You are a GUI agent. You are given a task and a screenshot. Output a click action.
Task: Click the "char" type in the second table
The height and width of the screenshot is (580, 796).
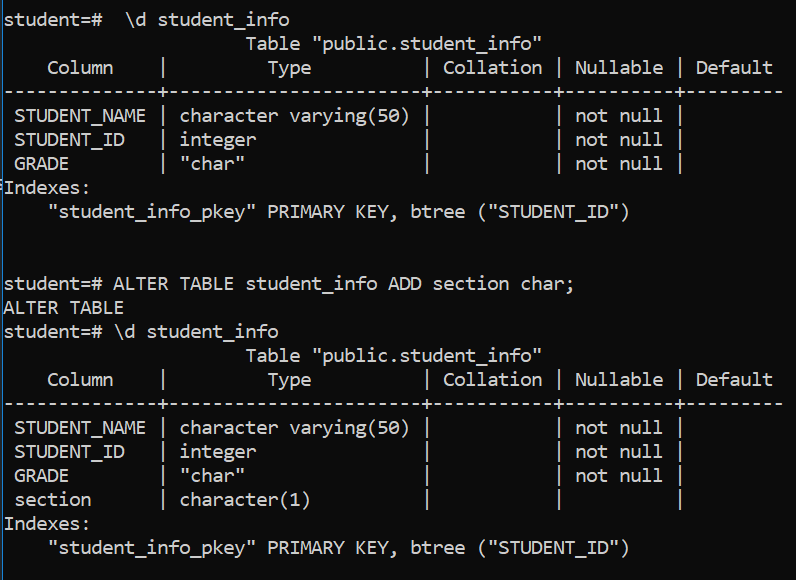pos(212,476)
